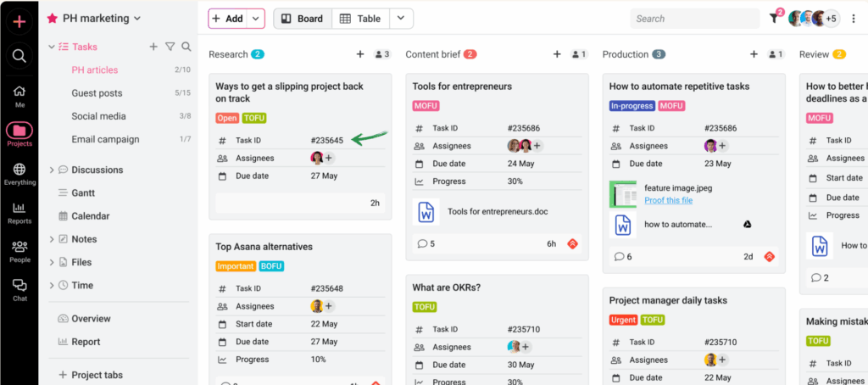This screenshot has width=868, height=385.
Task: Click the pink plus quick-add icon in the left rail
Action: (19, 21)
